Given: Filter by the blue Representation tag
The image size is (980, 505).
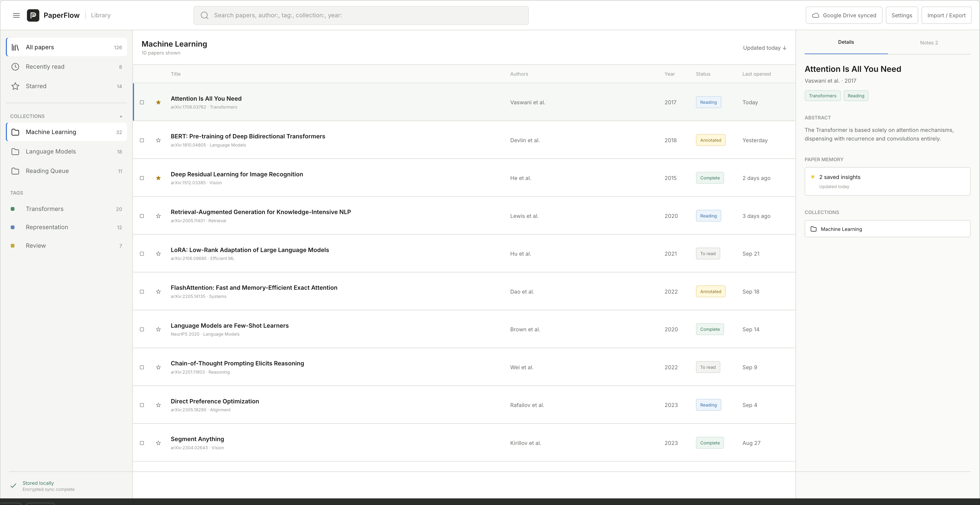Looking at the screenshot, I should 67,227.
